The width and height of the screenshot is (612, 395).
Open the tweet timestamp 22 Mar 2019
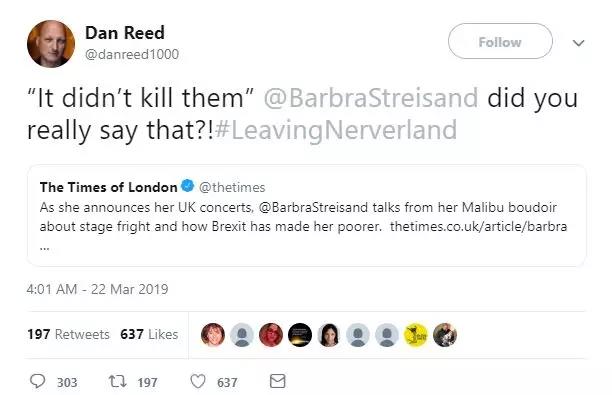[97, 289]
